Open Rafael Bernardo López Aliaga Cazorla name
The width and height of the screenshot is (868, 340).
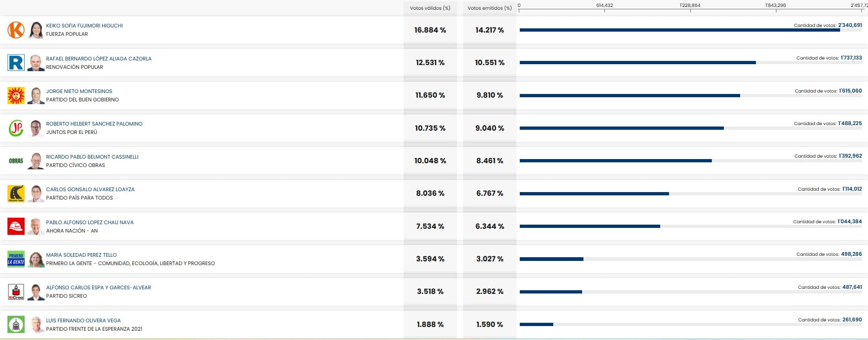pos(99,59)
